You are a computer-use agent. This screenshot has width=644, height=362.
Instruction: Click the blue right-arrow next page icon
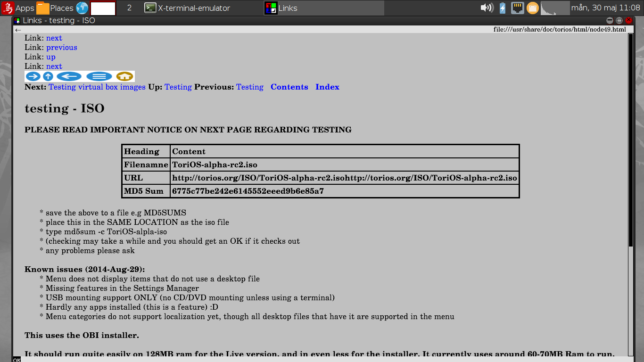(33, 76)
